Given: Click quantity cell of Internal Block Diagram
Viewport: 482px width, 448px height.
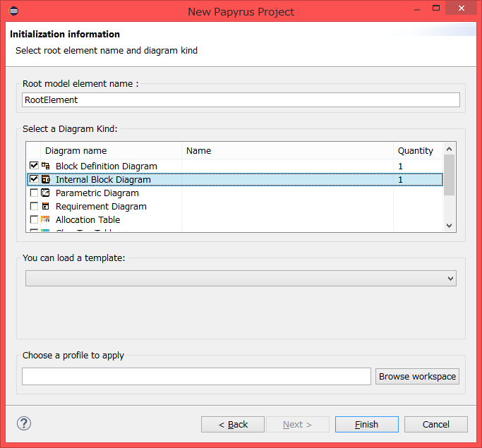Looking at the screenshot, I should click(x=418, y=179).
